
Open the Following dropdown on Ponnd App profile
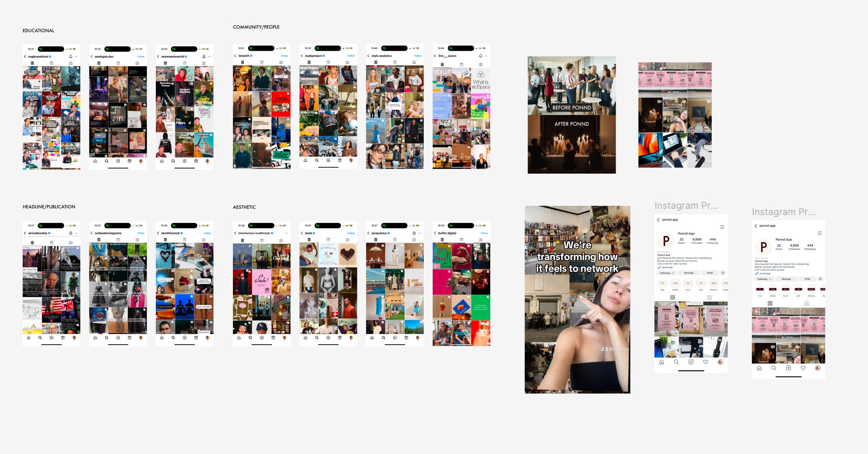[666, 273]
